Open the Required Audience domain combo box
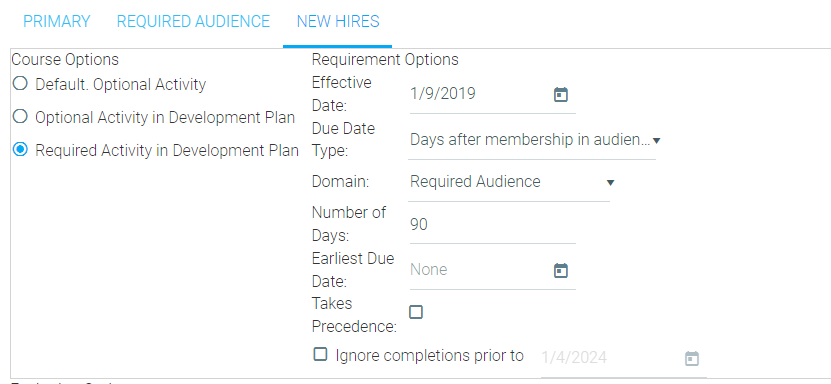831x384 pixels. click(x=509, y=183)
